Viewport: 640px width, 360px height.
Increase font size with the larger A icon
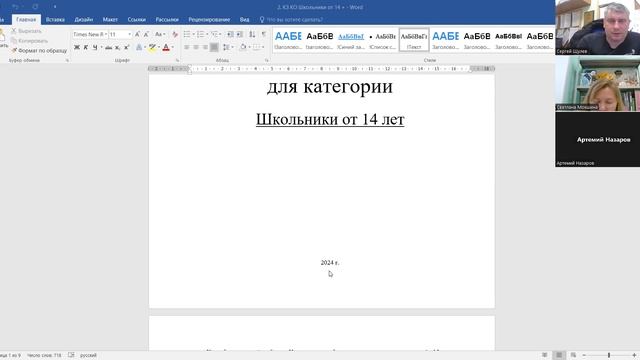pyautogui.click(x=137, y=34)
